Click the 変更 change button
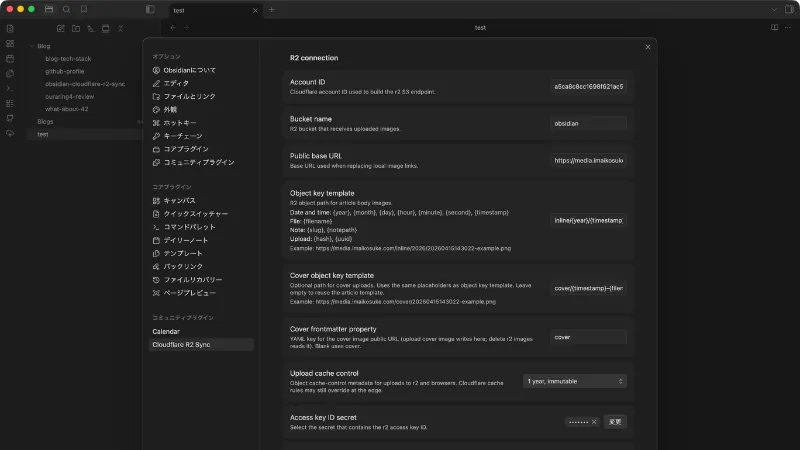Viewport: 800px width, 450px height. coord(615,422)
